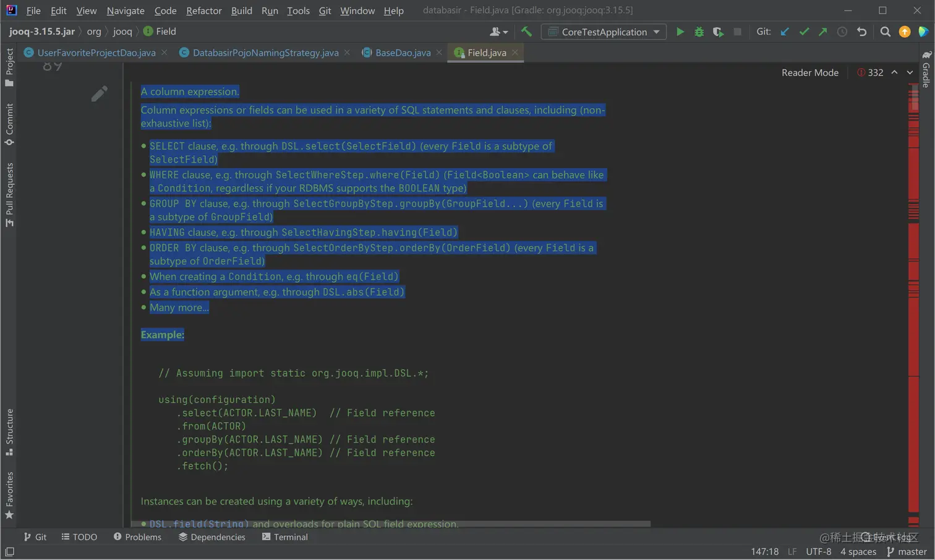Screen dimensions: 935x560
Task: Open the Window menu
Action: tap(357, 11)
